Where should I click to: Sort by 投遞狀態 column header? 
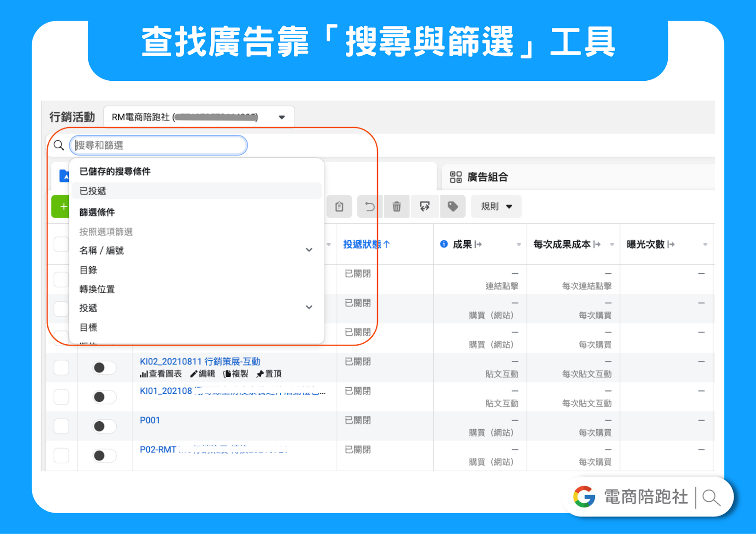tap(366, 244)
